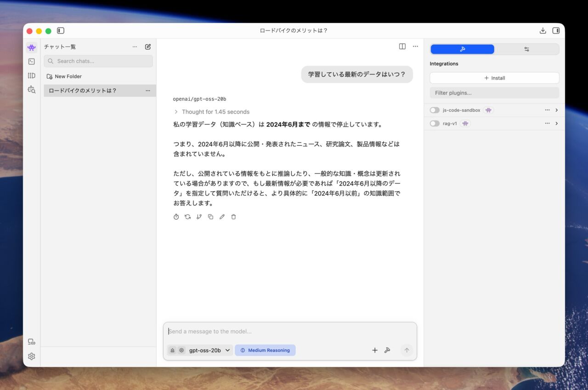Switch to the Integrations tools tab
The width and height of the screenshot is (588, 390).
click(462, 49)
